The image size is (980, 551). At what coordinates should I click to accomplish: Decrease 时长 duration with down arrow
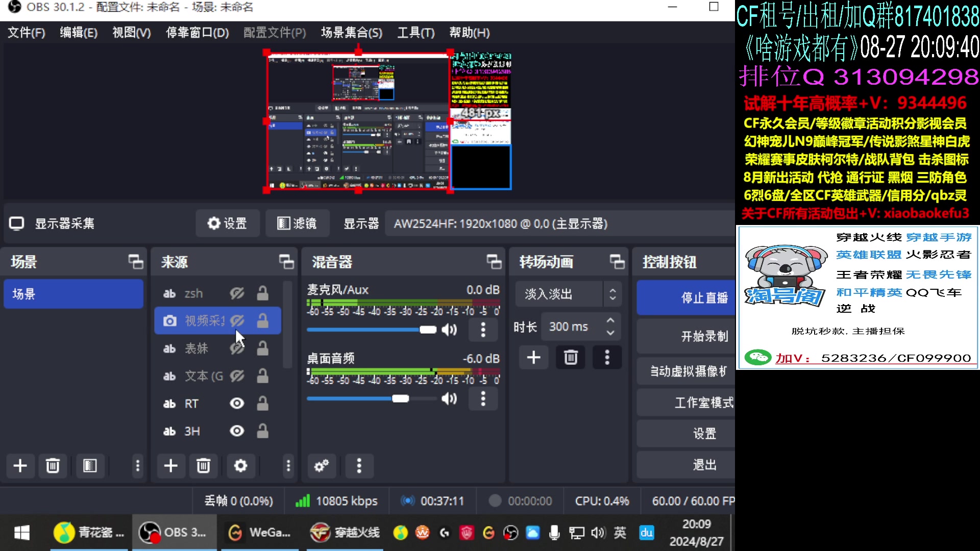[610, 333]
